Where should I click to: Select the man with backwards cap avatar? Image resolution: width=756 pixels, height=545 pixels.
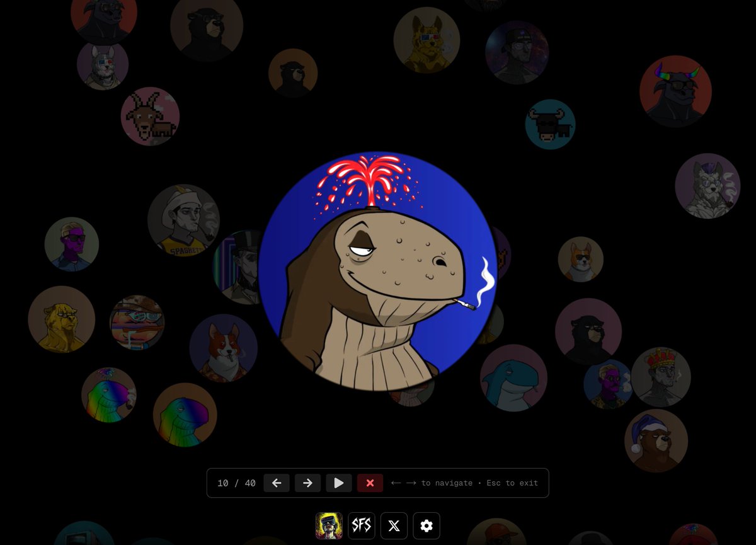[517, 52]
